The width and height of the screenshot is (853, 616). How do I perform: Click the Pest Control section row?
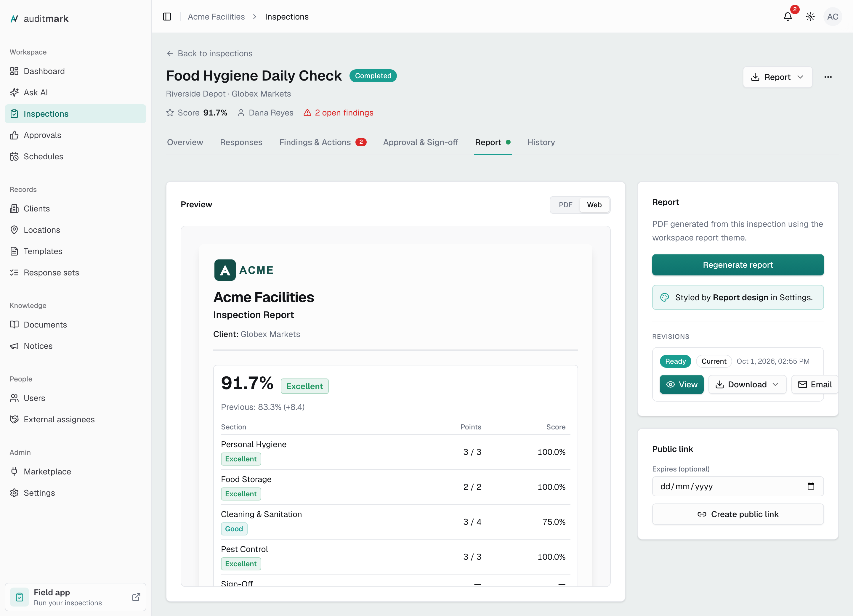click(395, 556)
